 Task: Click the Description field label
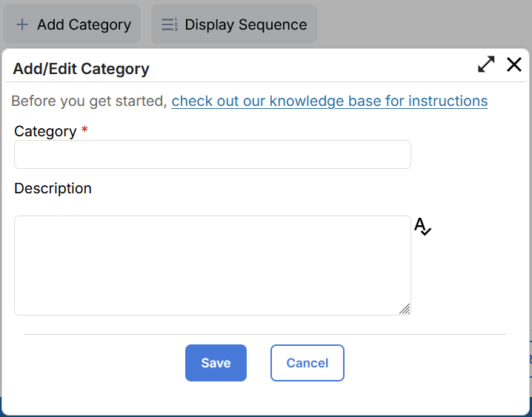(x=53, y=188)
